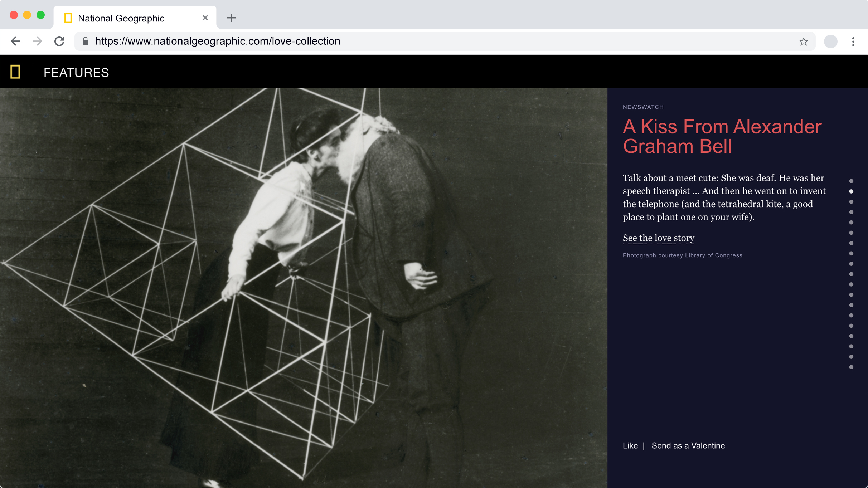Close the National Geographic tab

[205, 18]
